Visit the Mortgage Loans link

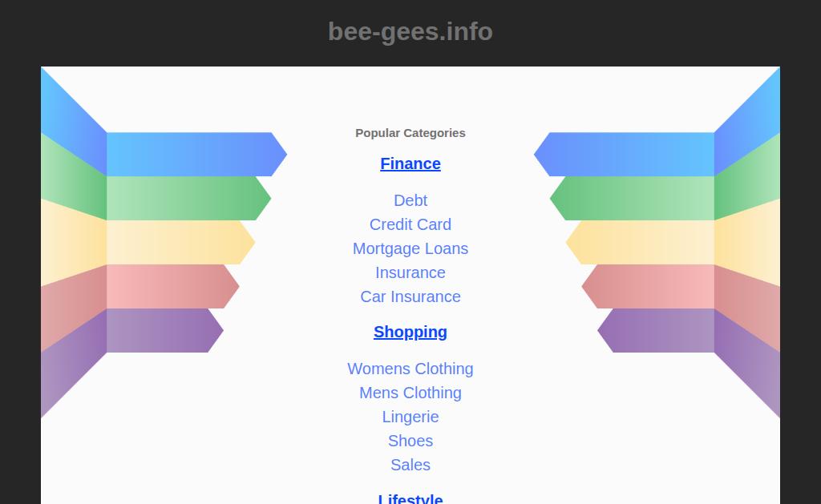(410, 248)
